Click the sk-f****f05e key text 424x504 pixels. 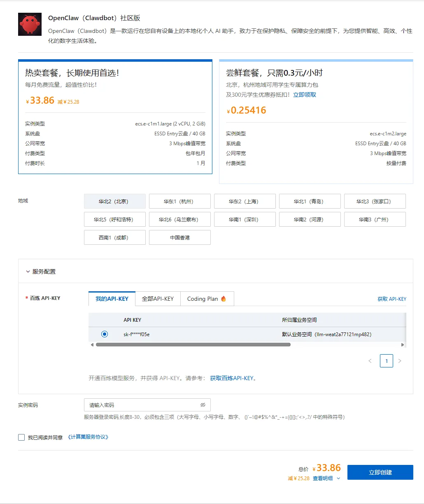[x=136, y=334]
